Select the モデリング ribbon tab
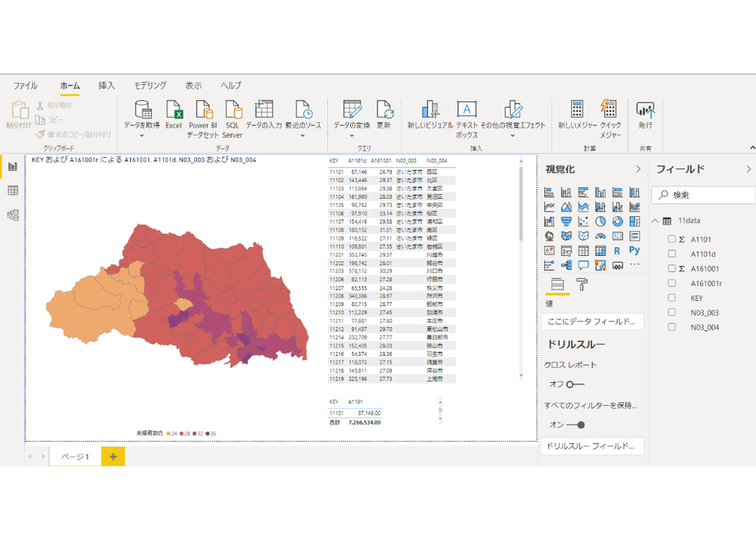 150,86
